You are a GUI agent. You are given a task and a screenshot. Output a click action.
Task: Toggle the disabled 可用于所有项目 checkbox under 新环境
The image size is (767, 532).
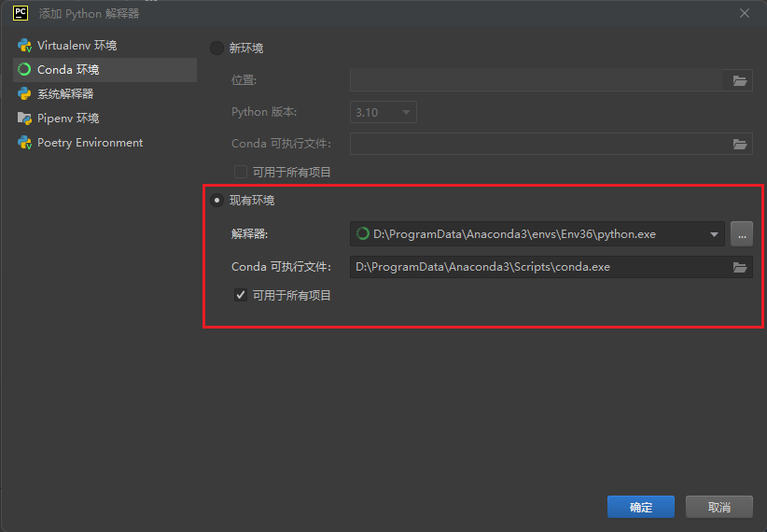coord(240,172)
